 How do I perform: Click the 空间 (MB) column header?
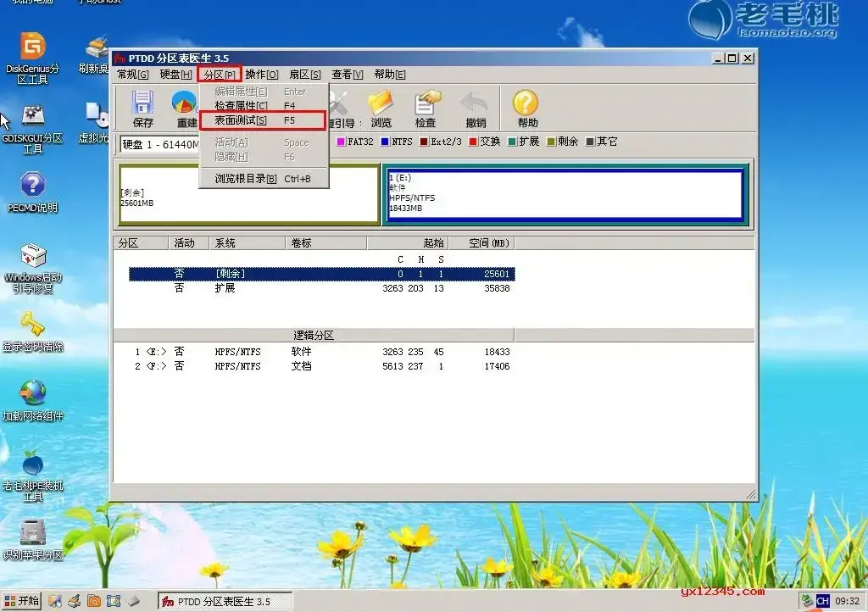point(481,243)
